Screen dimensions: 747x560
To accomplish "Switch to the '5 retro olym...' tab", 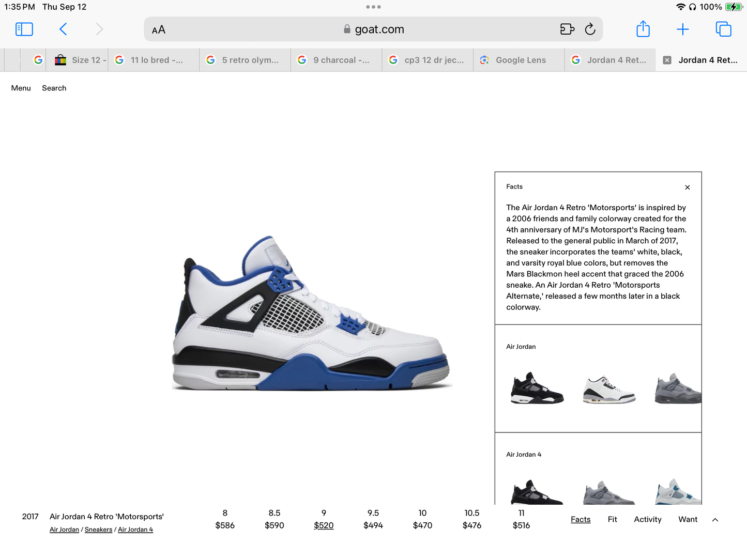I will point(245,60).
